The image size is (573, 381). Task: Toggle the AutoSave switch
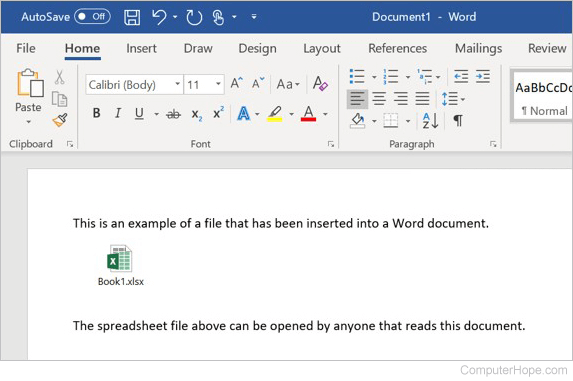pos(92,17)
